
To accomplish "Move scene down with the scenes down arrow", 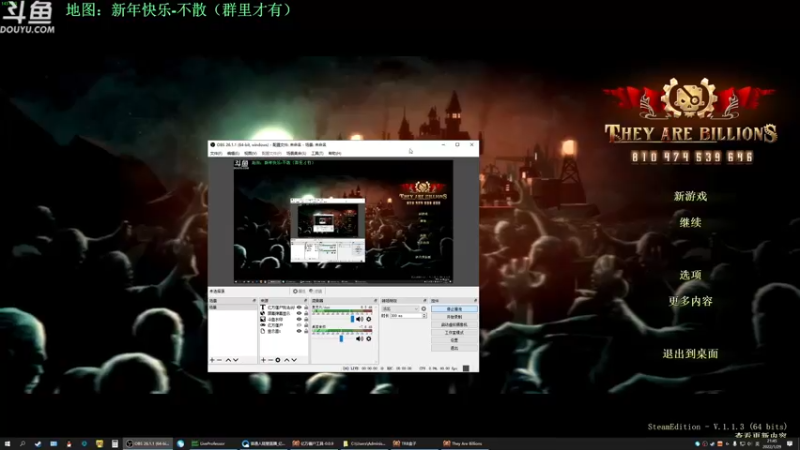I will [x=236, y=360].
